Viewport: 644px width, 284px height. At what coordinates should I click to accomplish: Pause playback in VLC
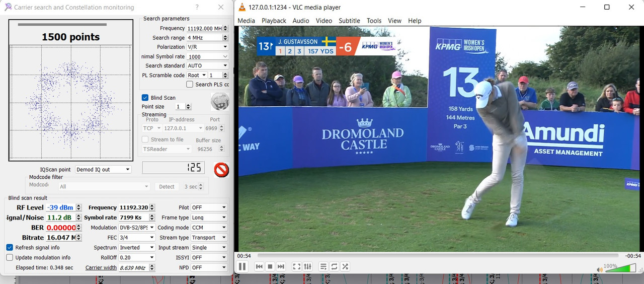click(242, 266)
